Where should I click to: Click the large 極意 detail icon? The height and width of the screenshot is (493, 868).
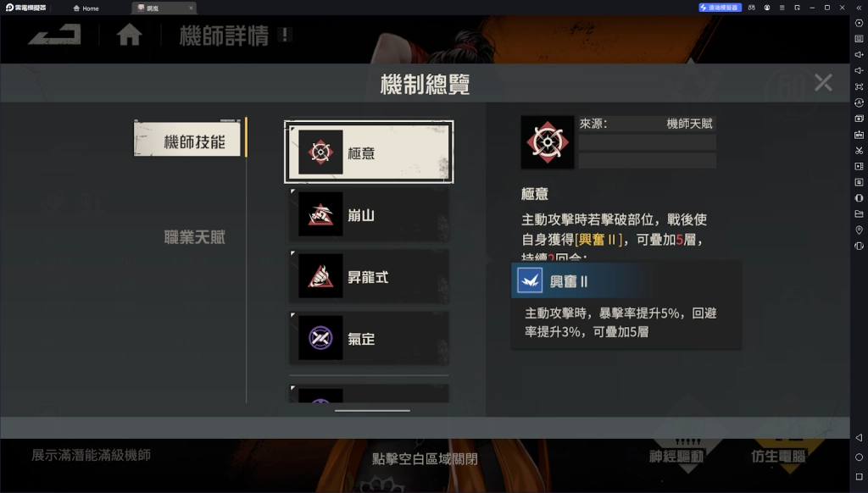click(x=547, y=142)
